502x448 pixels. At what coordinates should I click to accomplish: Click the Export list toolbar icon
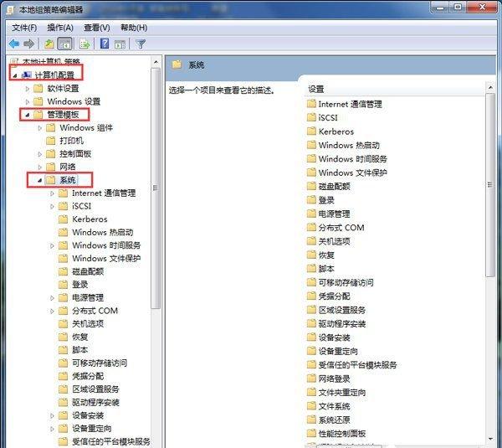point(85,44)
